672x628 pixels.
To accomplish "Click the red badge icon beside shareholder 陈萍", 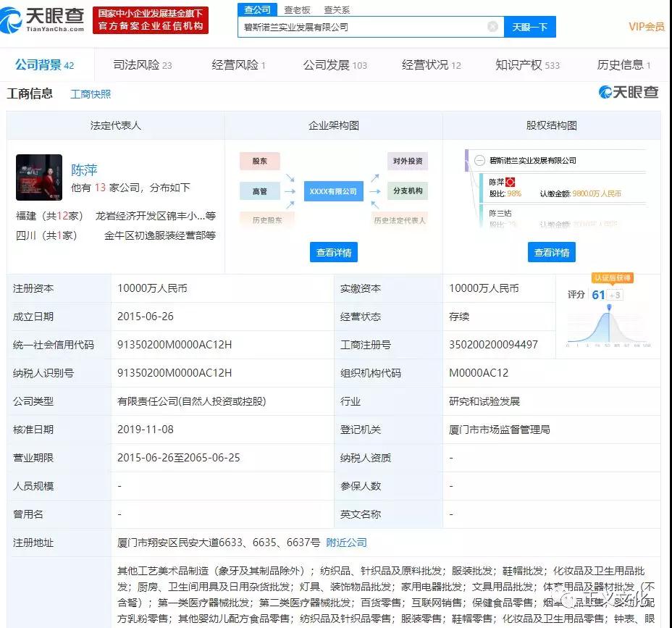I will pos(511,182).
